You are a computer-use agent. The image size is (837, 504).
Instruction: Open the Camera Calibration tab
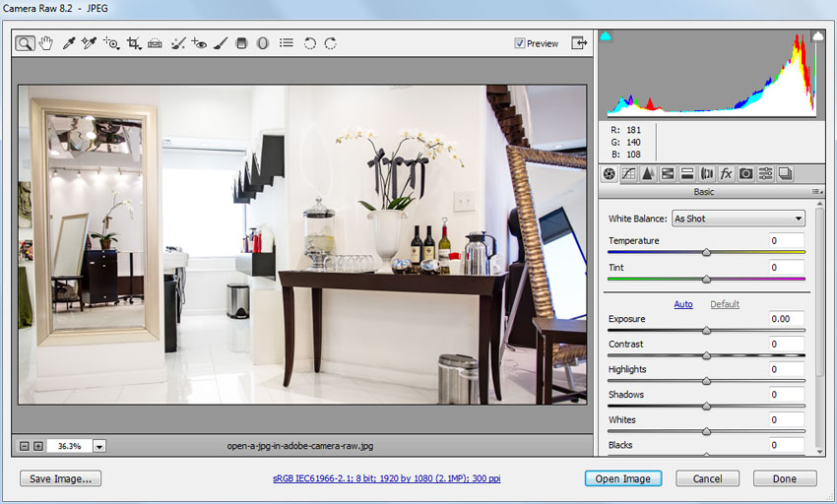tap(745, 173)
